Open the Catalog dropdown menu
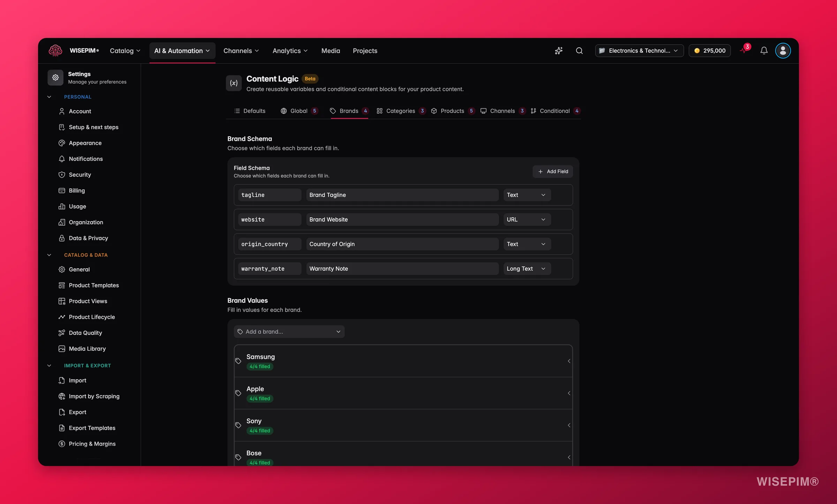 [x=125, y=51]
